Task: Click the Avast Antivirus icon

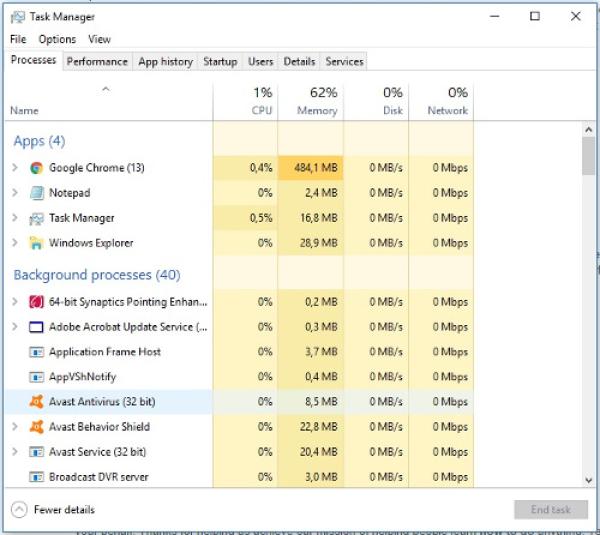Action: pos(37,402)
